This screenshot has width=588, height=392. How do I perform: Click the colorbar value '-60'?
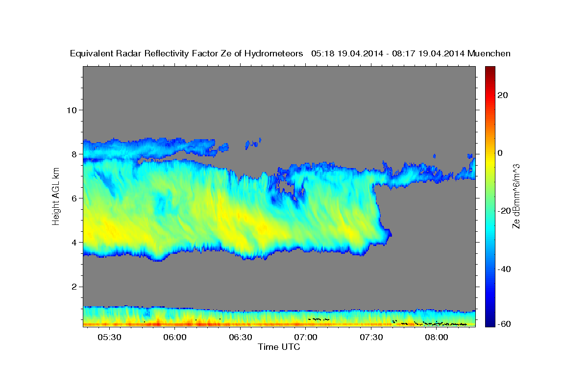[x=503, y=324]
